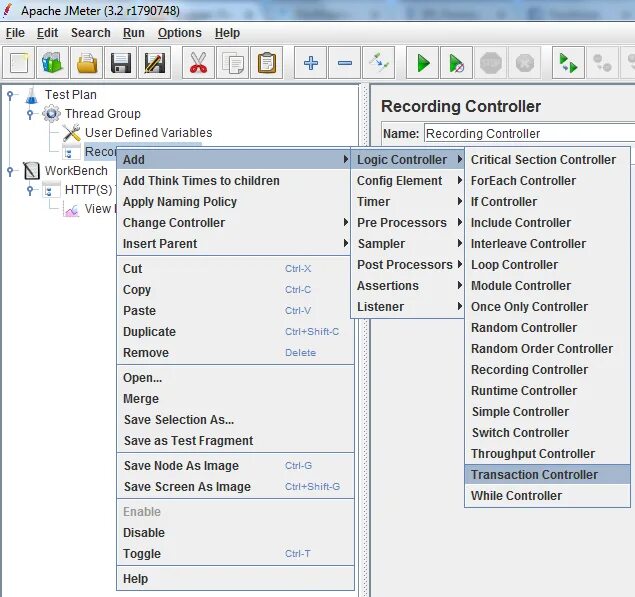Image resolution: width=635 pixels, height=597 pixels.
Task: Choose Throughput Controller
Action: [548, 454]
